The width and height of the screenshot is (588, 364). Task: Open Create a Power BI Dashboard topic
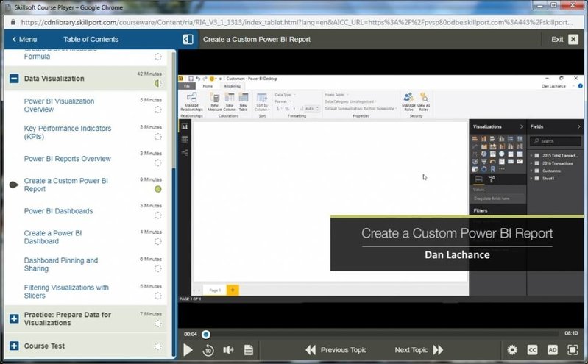click(53, 237)
